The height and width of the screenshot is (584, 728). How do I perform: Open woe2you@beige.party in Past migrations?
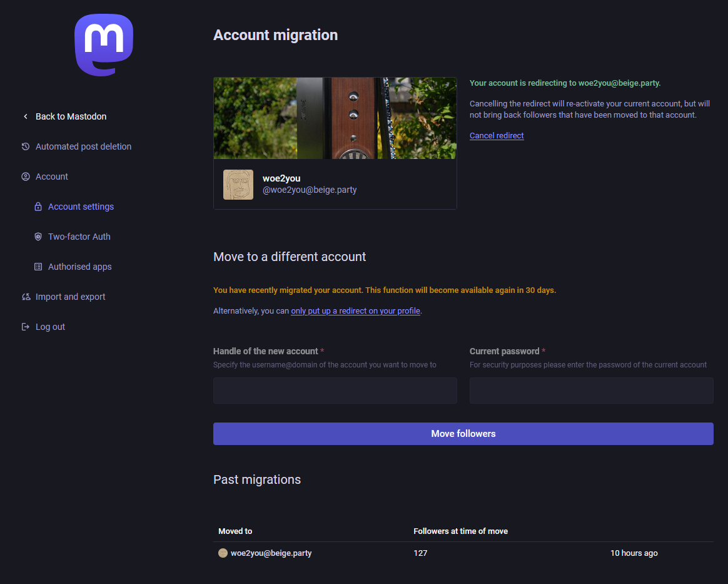point(271,553)
